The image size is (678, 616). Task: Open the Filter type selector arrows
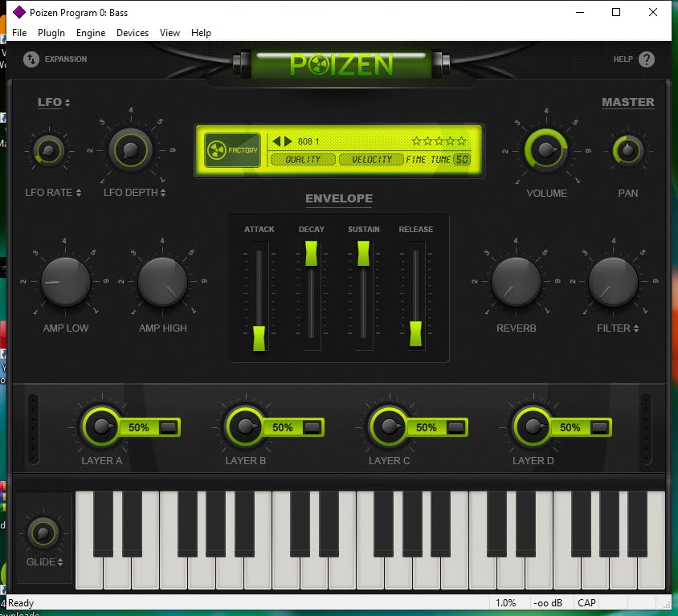tap(636, 328)
